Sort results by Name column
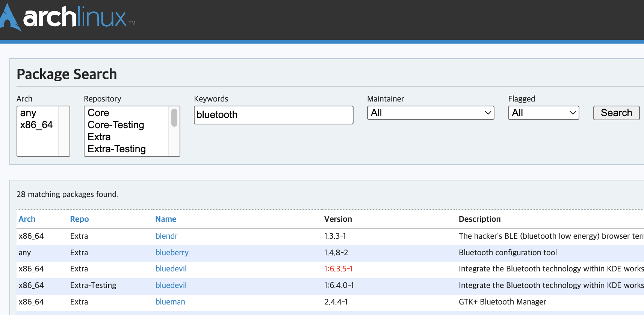 click(166, 219)
